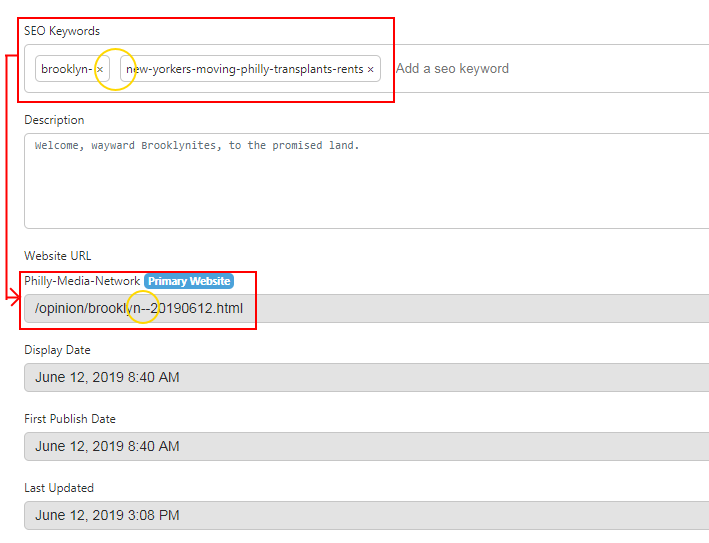Click the First Publish Date field
Screen dimensions: 709x543
[367, 446]
